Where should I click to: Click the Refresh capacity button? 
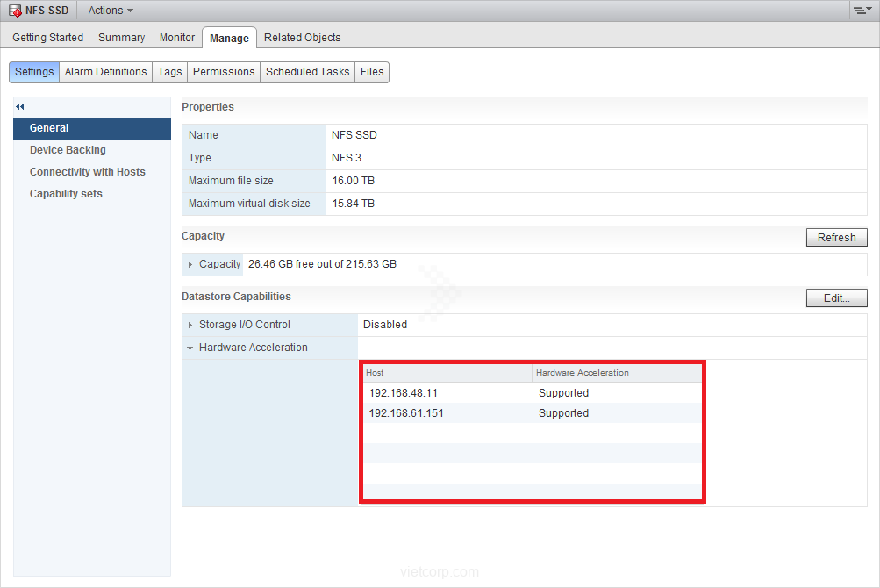[836, 238]
